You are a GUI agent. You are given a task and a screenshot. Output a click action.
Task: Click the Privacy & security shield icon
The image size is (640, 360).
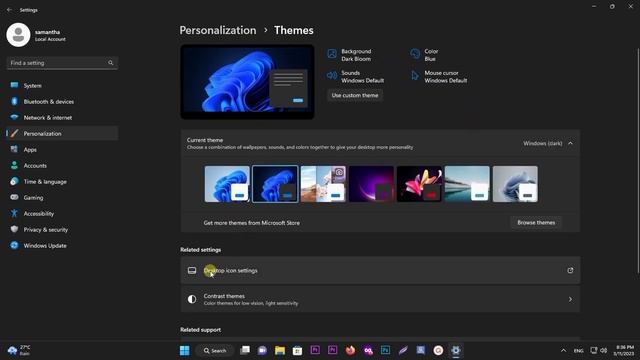[14, 229]
